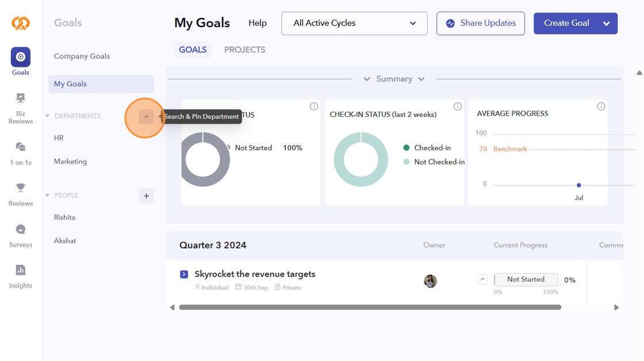Image resolution: width=644 pixels, height=361 pixels.
Task: Expand the Skyrocket the revenue targets goal
Action: [x=184, y=274]
